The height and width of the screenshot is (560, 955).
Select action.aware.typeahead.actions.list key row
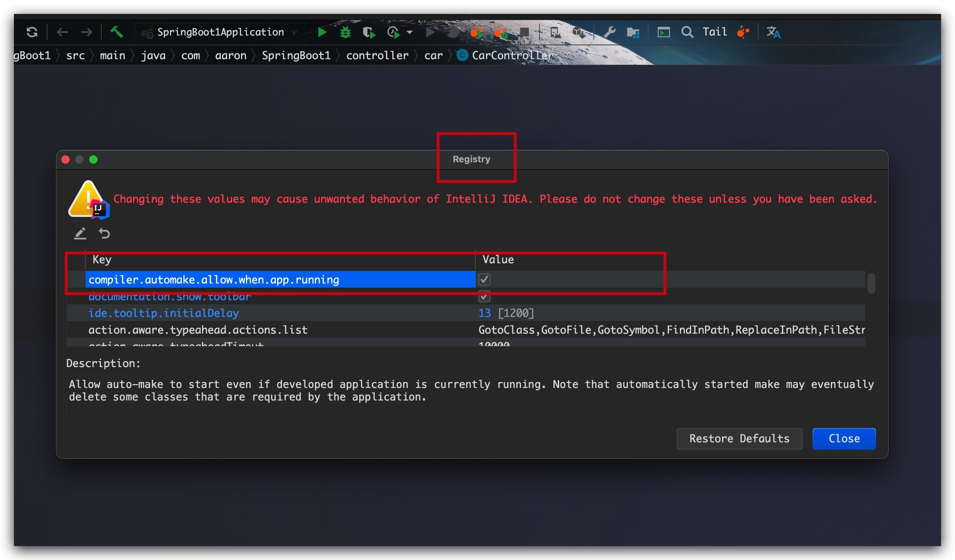tap(280, 330)
